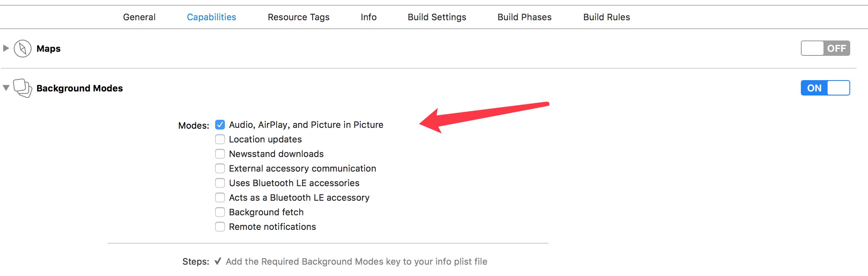Turn off the Background Modes switch
Viewport: 868px width, 276px height.
825,88
